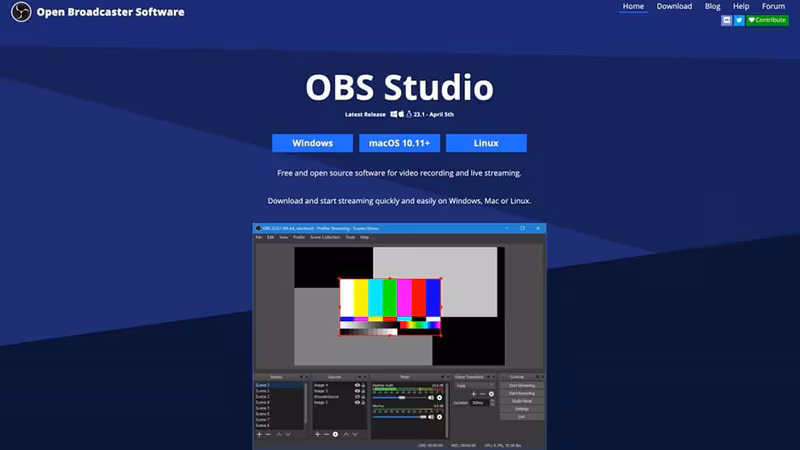The image size is (800, 450).
Task: Download OBS Studio for macOS 10.11+
Action: (399, 143)
